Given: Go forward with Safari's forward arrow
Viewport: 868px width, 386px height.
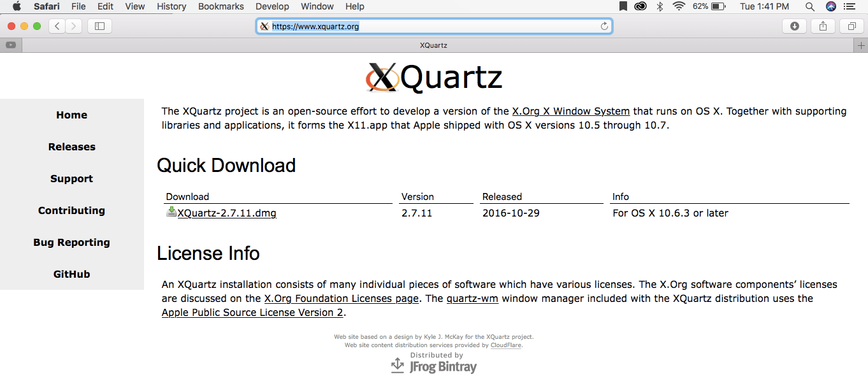Looking at the screenshot, I should tap(74, 26).
